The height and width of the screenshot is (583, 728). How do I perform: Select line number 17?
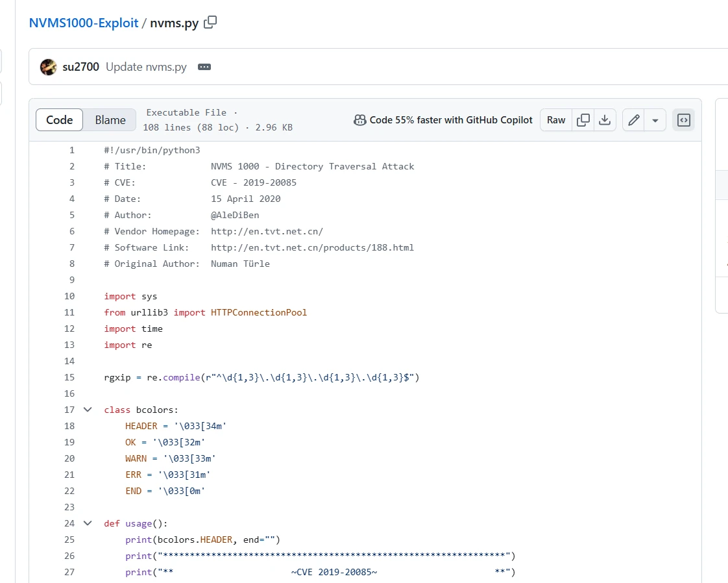(69, 410)
